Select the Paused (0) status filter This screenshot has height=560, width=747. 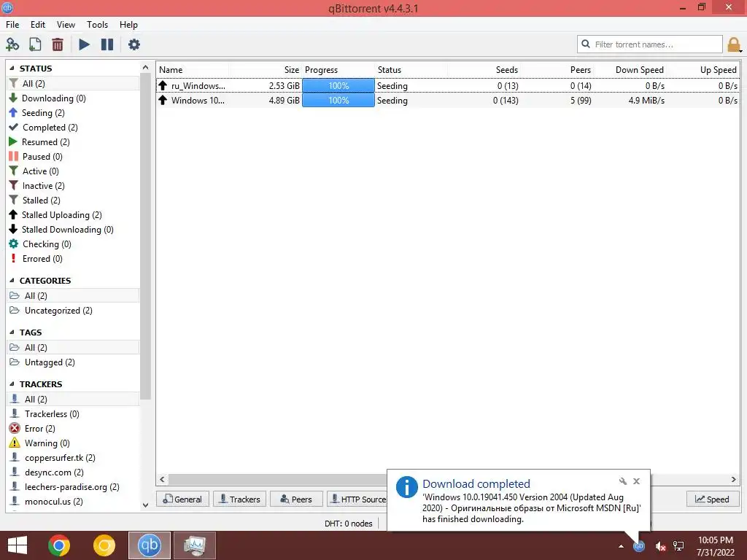point(74,157)
